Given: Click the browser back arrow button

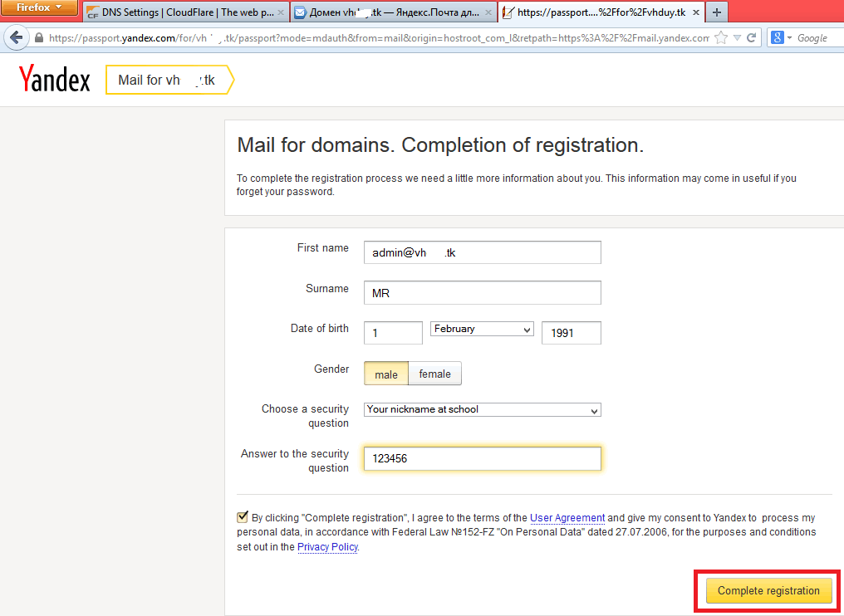Looking at the screenshot, I should tap(16, 38).
